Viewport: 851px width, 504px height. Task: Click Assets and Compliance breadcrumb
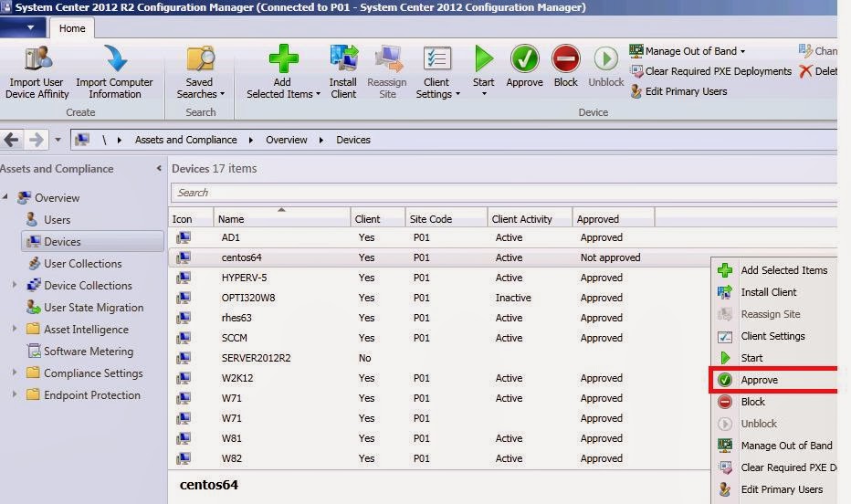(x=185, y=140)
